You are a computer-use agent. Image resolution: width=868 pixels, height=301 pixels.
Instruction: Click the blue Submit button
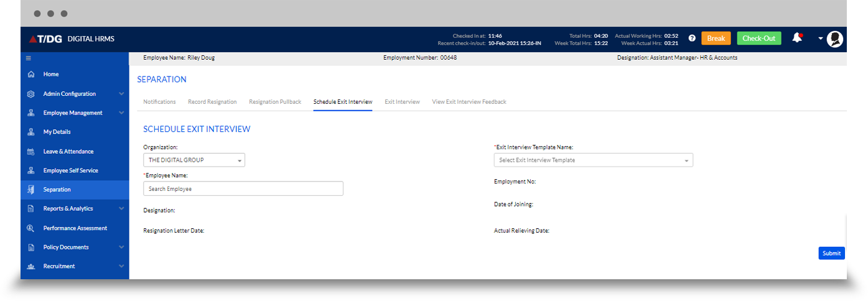click(831, 253)
